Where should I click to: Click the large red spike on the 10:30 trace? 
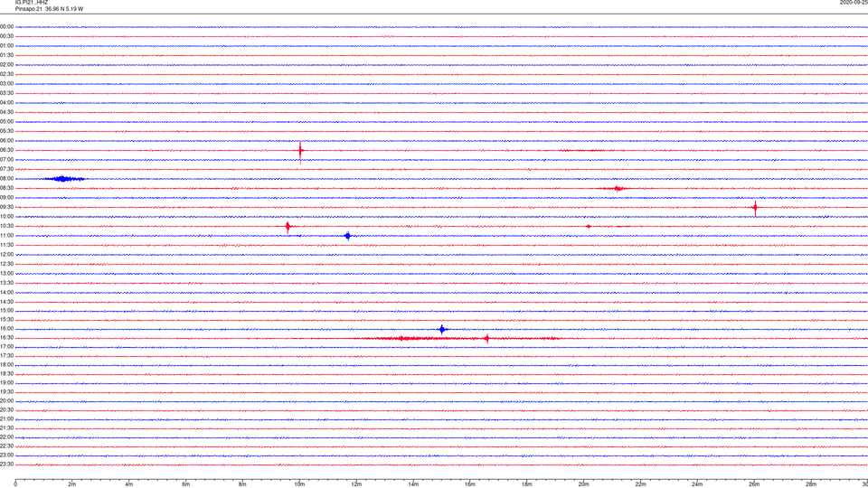(288, 226)
